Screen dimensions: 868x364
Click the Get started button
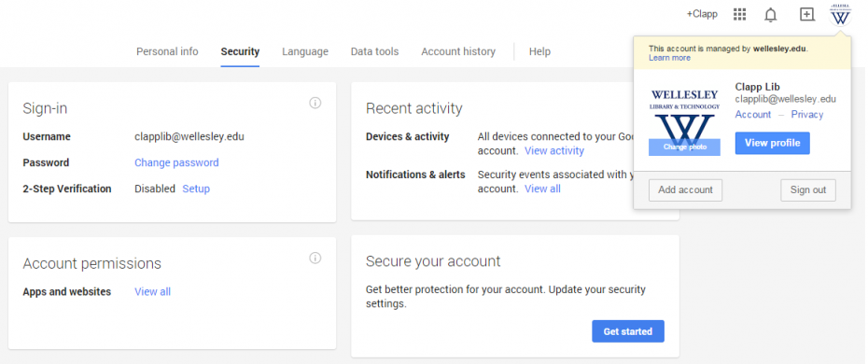click(x=628, y=331)
